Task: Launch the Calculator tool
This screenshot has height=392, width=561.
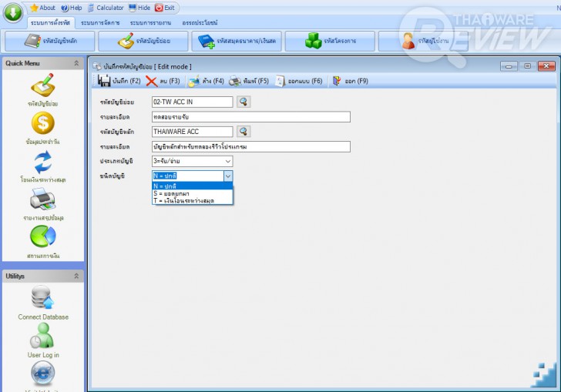Action: [x=106, y=8]
